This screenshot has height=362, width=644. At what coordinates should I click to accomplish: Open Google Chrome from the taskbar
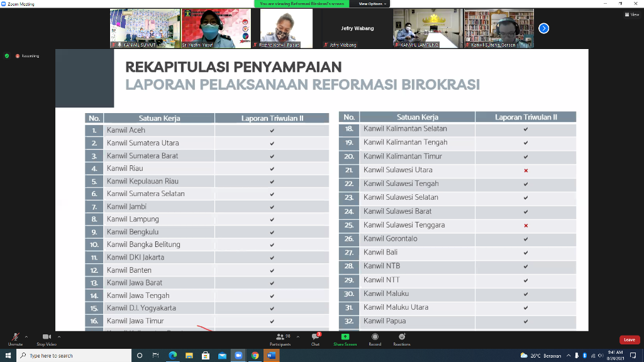tap(255, 356)
